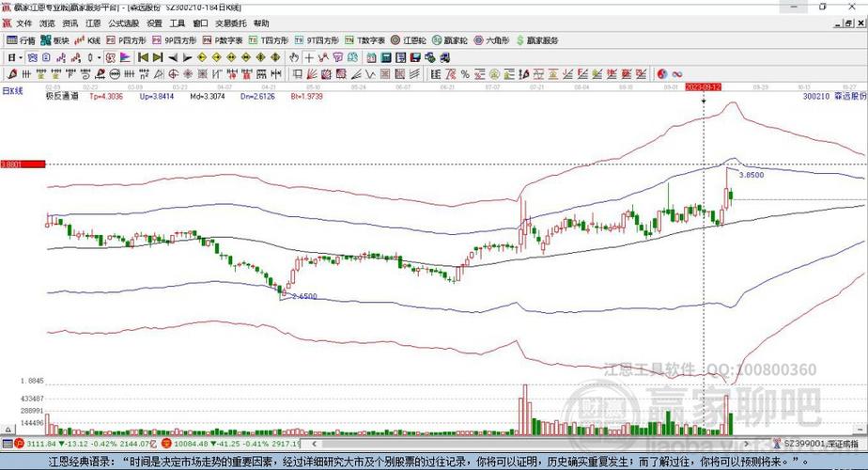Click the status bar table icon
The height and width of the screenshot is (470, 868).
pos(8,444)
